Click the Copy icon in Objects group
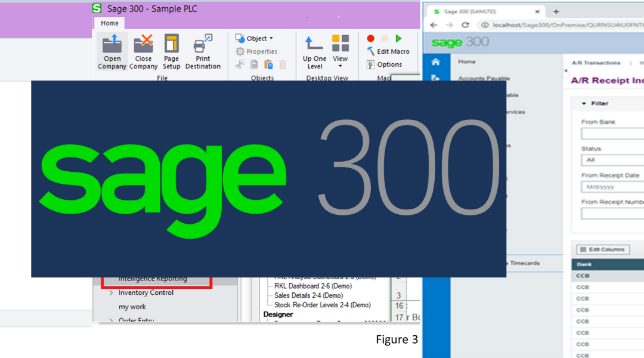The image size is (644, 358). (x=254, y=64)
